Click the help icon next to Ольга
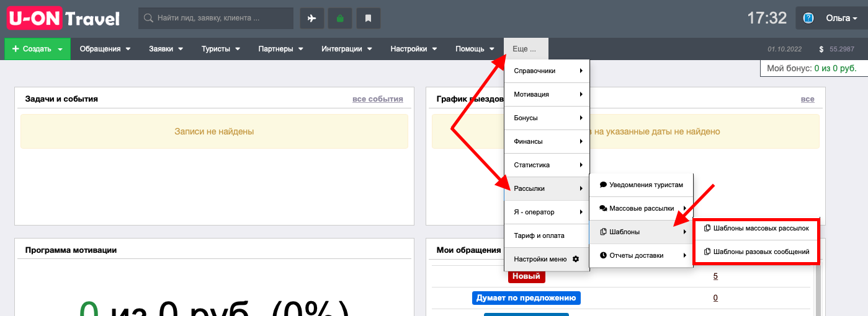 pyautogui.click(x=808, y=19)
